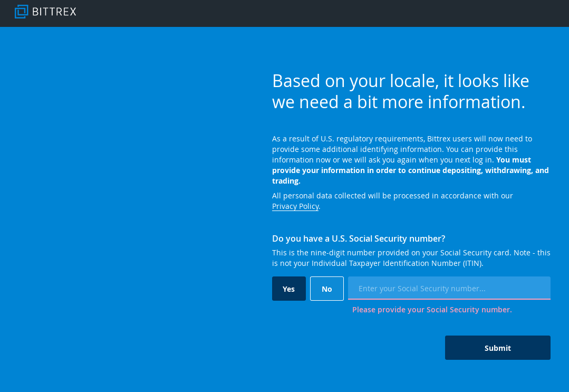The height and width of the screenshot is (392, 569).
Task: Click the Bittrex logo icon
Action: pyautogui.click(x=22, y=12)
